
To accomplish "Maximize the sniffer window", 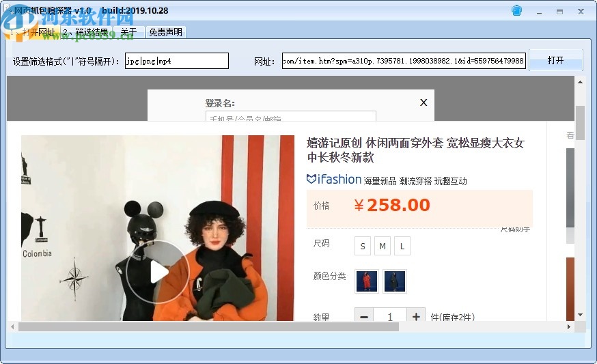I will click(559, 12).
